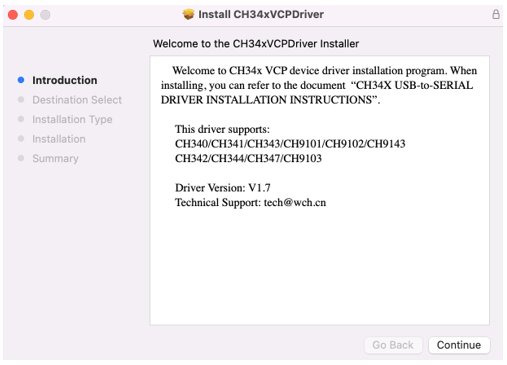The width and height of the screenshot is (507, 365).
Task: Click the yellow minimize window button
Action: tap(29, 15)
